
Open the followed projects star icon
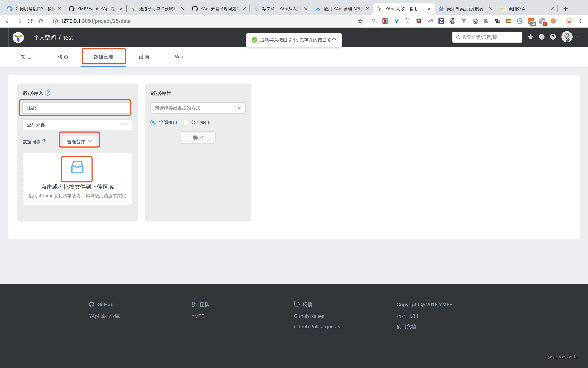point(530,37)
